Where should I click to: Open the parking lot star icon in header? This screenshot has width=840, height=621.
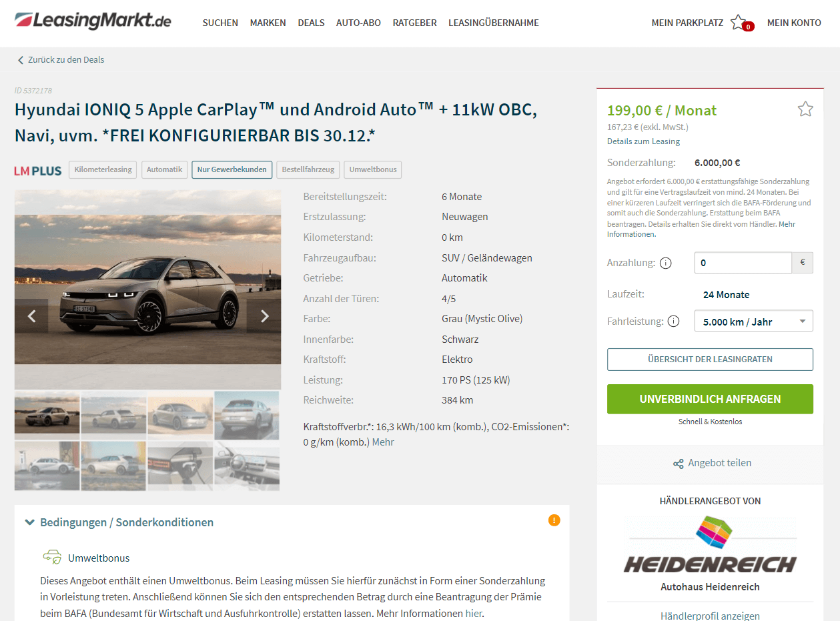tap(739, 23)
